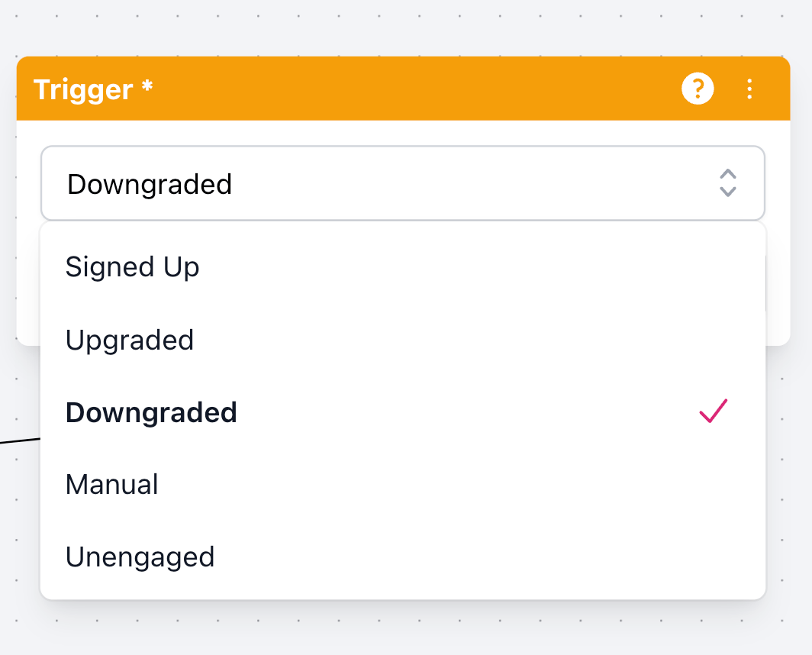Click the pink checkmark beside Downgraded
The height and width of the screenshot is (655, 812).
coord(714,411)
